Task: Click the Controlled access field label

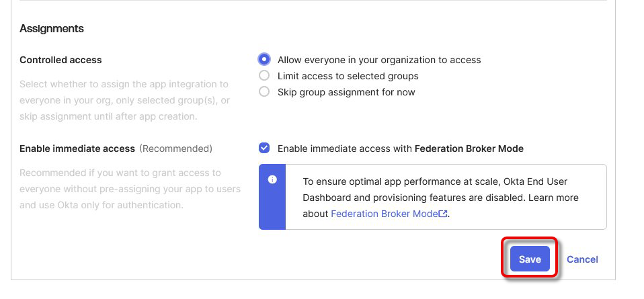Action: [x=61, y=60]
